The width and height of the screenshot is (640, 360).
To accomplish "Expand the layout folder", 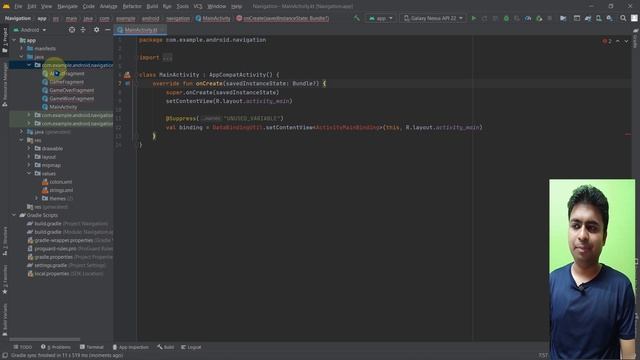I will click(x=29, y=157).
